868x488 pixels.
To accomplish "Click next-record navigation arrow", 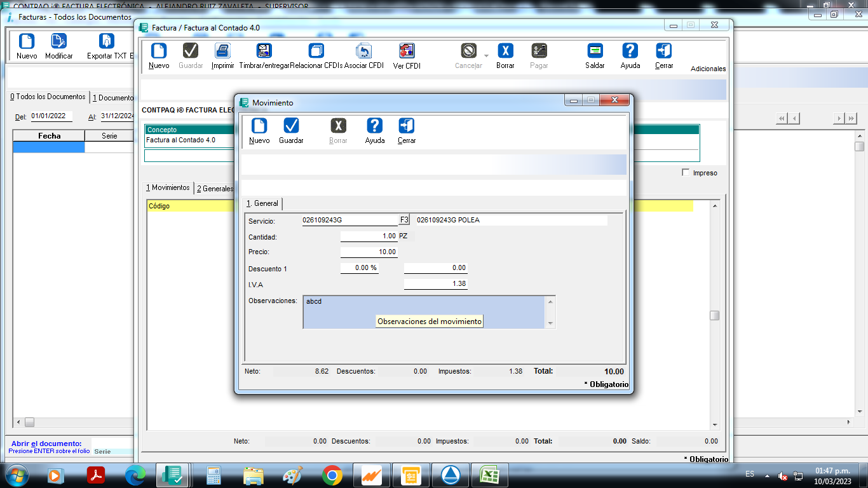I will tap(839, 118).
